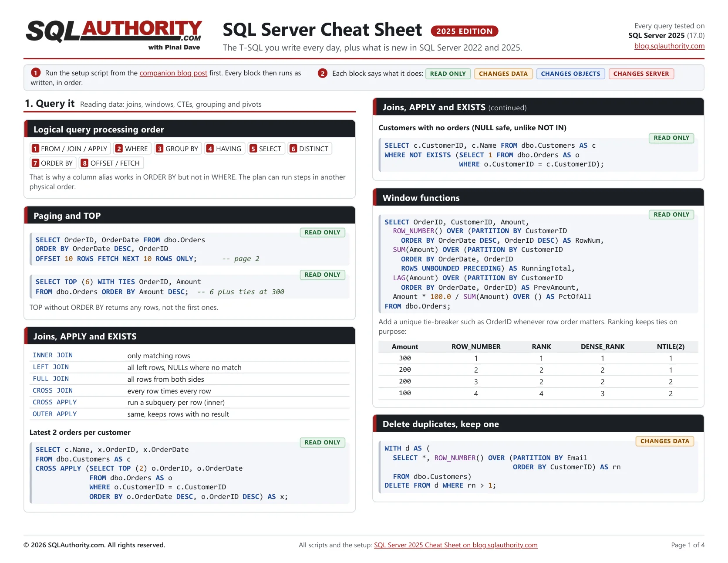Screen dimensions: 728x563
Task: Click the DENSE_RANK column header
Action: [603, 346]
